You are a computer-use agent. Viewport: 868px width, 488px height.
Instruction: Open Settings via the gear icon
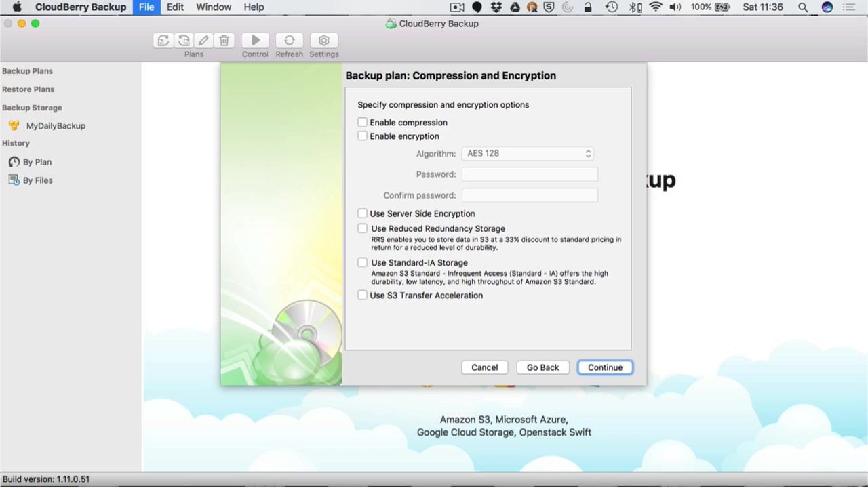[324, 41]
